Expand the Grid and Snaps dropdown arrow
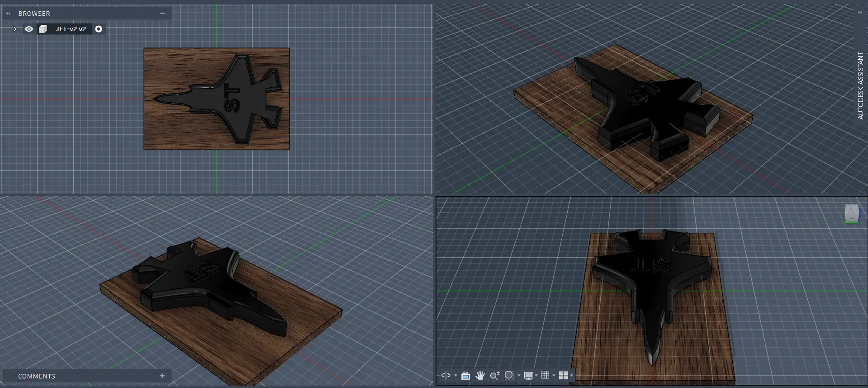The width and height of the screenshot is (868, 388). [x=554, y=376]
